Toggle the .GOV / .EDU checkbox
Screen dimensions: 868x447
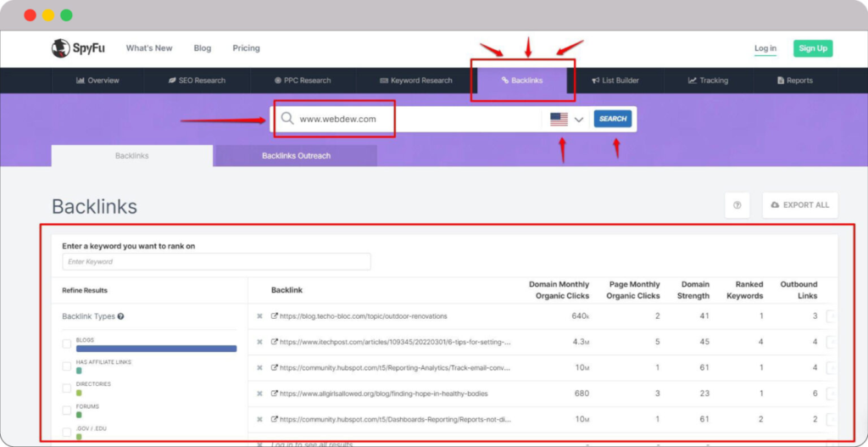pyautogui.click(x=66, y=432)
